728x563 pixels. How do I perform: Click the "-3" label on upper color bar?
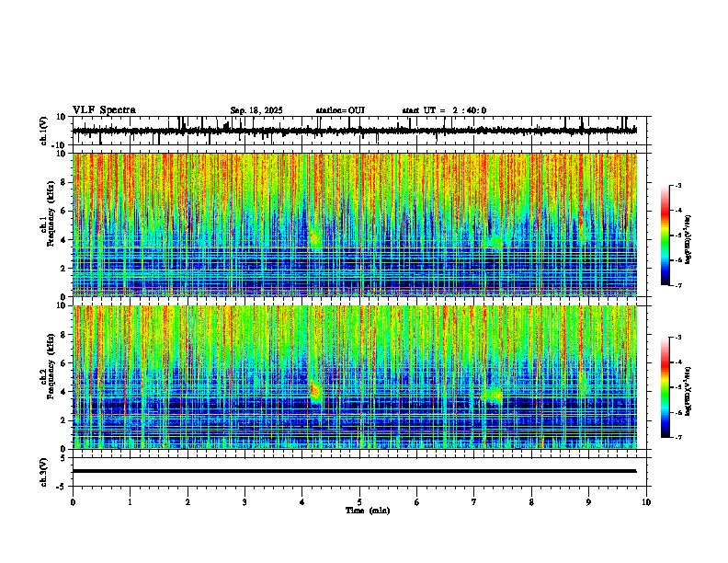coord(677,185)
